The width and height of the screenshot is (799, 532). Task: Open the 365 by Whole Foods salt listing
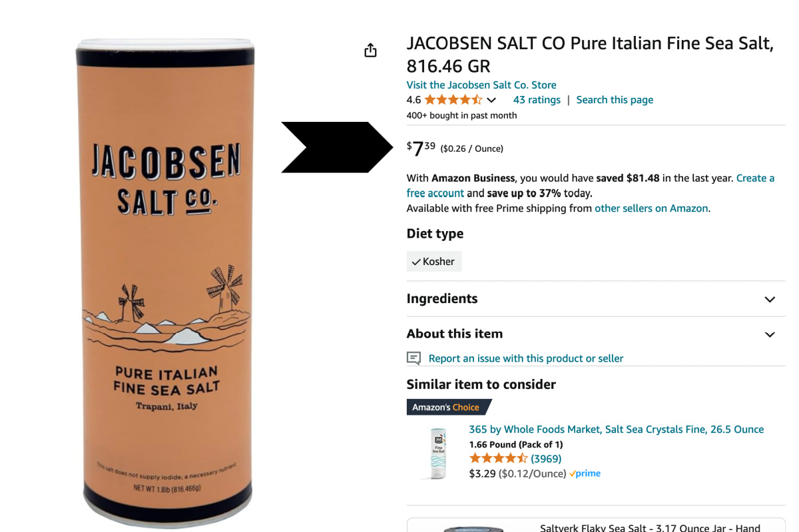click(x=618, y=429)
